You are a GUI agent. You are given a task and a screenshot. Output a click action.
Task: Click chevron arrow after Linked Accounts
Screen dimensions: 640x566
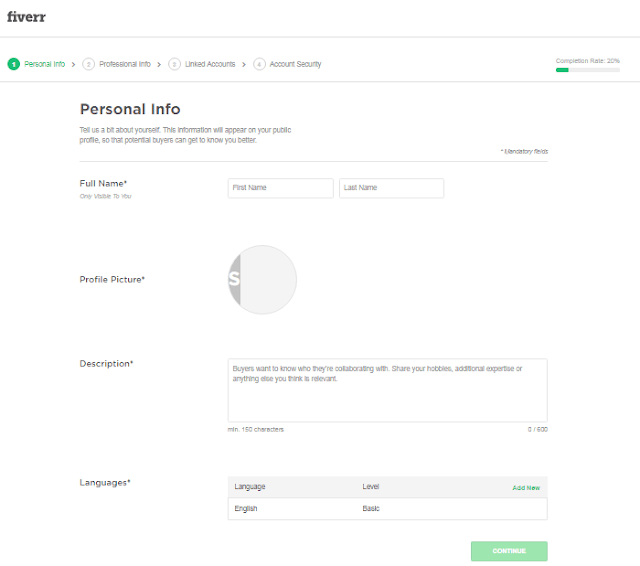coord(244,64)
